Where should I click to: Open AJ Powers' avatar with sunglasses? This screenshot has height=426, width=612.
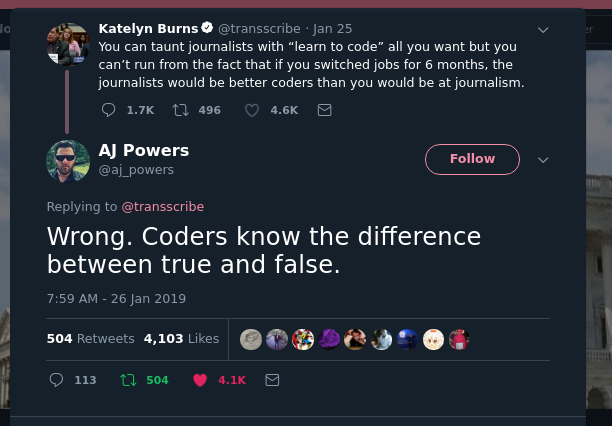click(x=68, y=161)
